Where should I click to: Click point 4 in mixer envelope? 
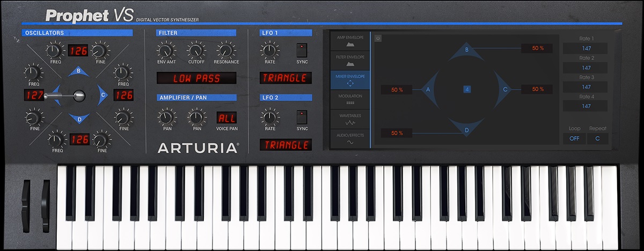click(467, 90)
